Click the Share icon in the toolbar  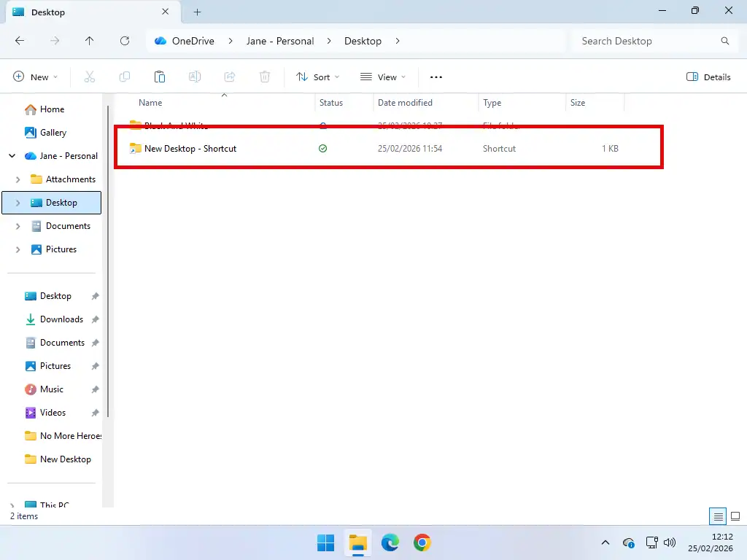point(229,77)
